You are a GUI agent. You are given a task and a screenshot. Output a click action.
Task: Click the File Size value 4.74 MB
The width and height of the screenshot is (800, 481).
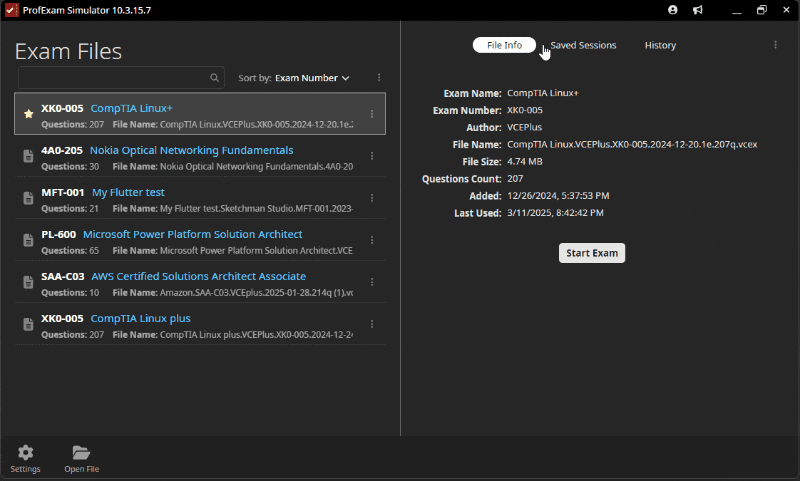click(524, 161)
